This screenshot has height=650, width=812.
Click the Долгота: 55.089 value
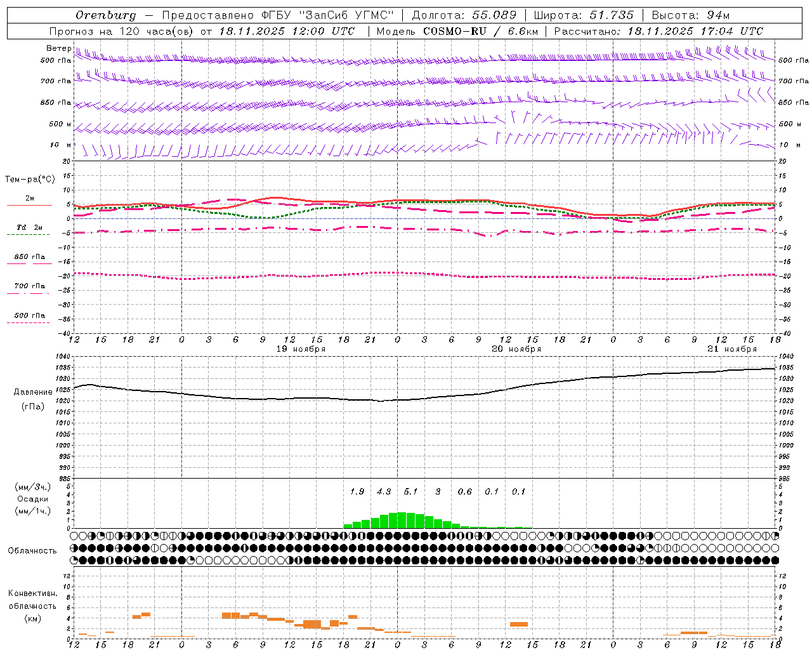coord(464,15)
